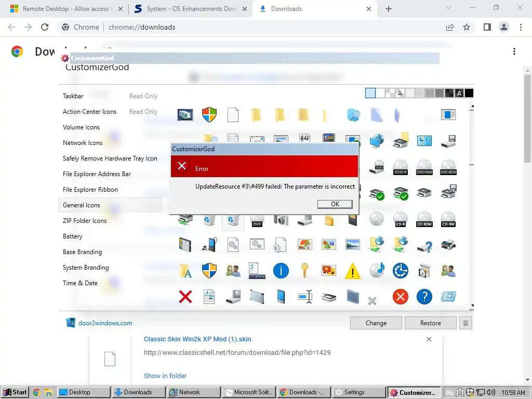This screenshot has height=399, width=532.
Task: Select the General Icons category
Action: [110, 205]
